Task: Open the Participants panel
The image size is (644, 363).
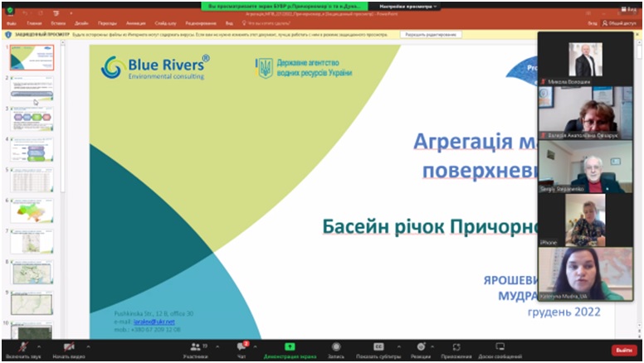Action: (x=196, y=347)
